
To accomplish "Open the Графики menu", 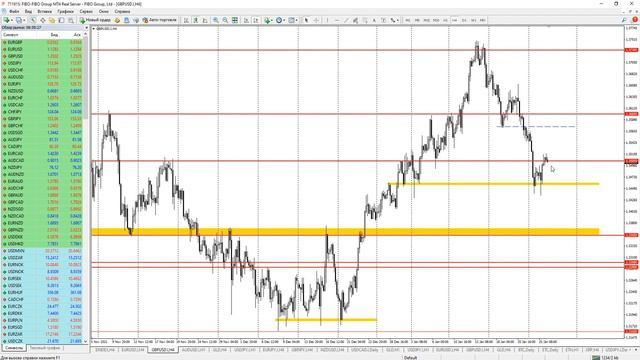I will click(x=65, y=11).
